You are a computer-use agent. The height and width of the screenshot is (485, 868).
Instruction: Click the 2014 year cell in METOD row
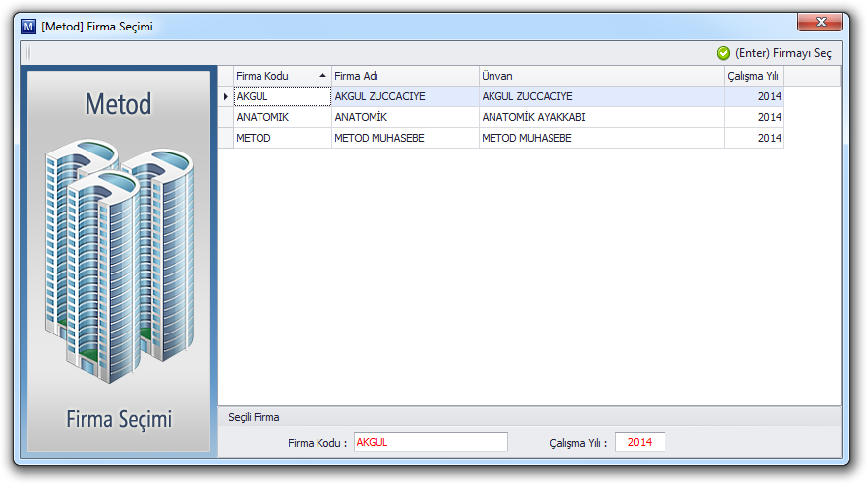[754, 138]
